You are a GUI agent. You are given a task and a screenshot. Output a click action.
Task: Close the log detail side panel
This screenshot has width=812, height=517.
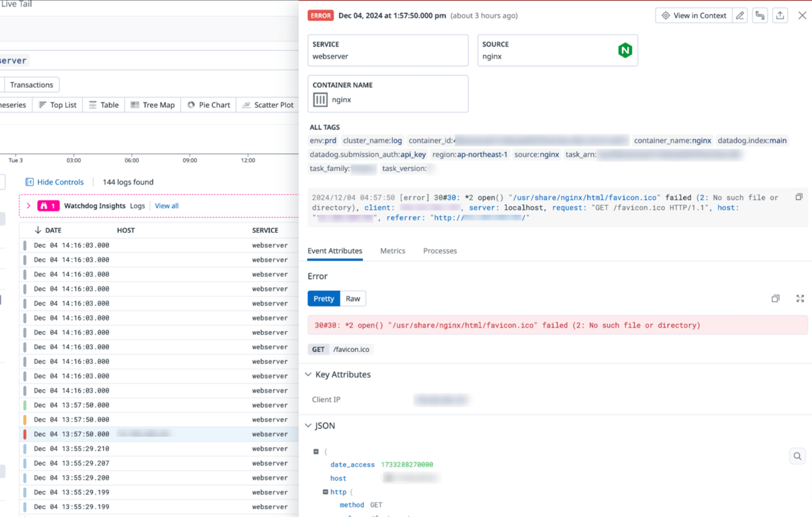[x=802, y=15]
